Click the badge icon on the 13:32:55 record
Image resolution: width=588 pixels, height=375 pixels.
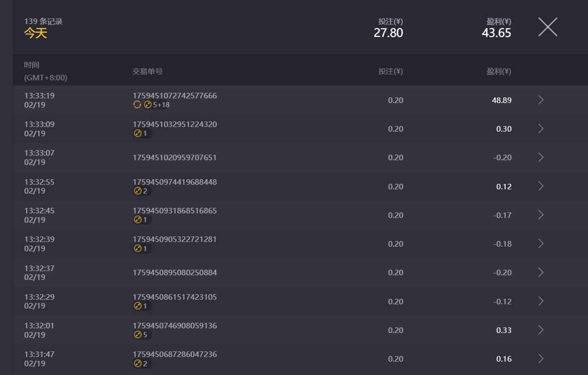138,191
